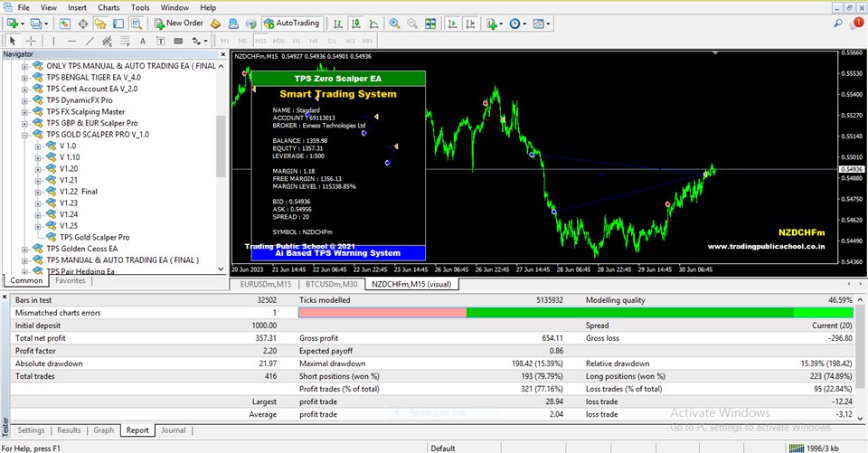Screen dimensions: 868x453
Task: Switch chart to candlesticks style
Action: pyautogui.click(x=356, y=24)
